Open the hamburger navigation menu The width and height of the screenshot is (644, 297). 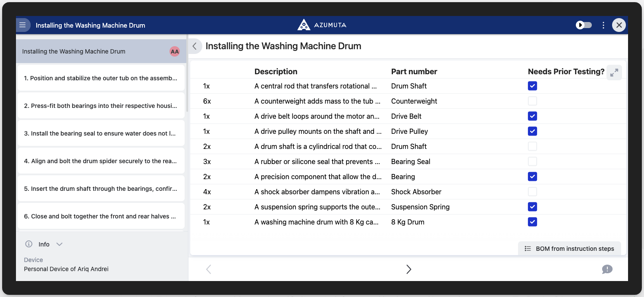point(23,25)
